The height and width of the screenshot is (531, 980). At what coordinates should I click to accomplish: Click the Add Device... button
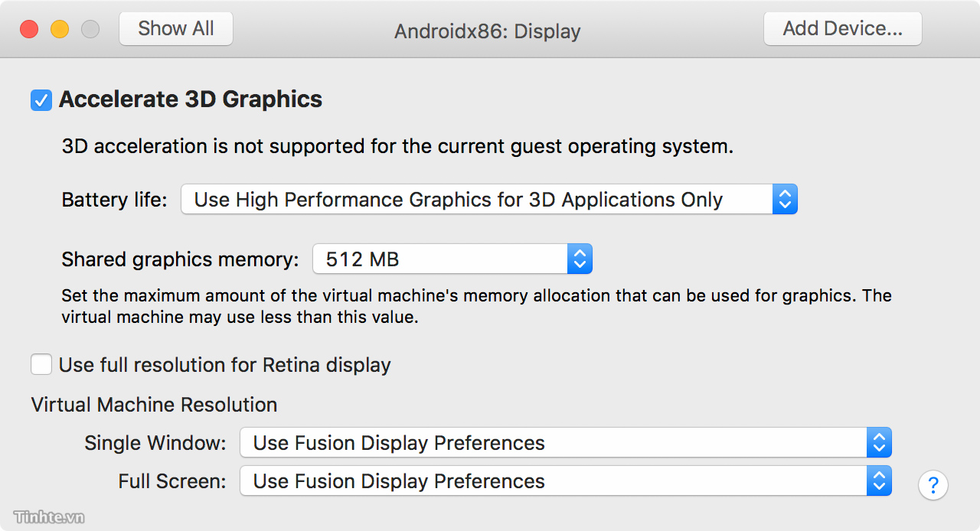843,29
